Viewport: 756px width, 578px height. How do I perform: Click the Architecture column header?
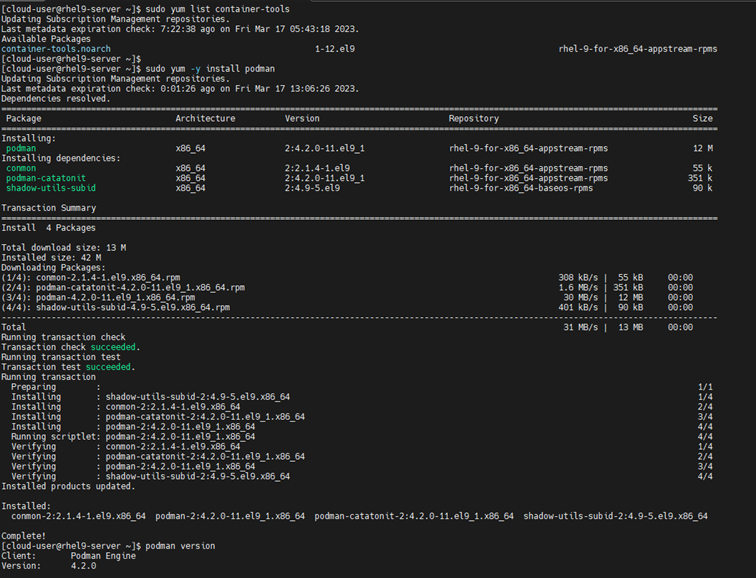205,118
